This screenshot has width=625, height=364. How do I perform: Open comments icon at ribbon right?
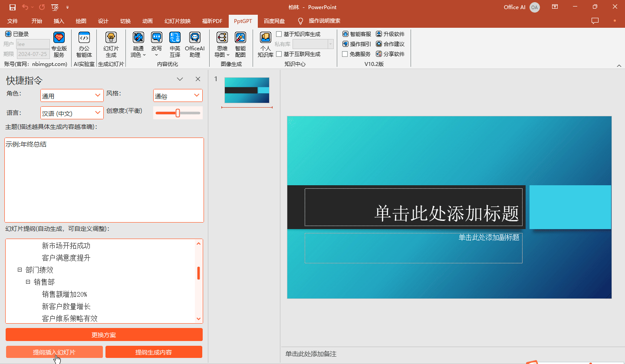pos(595,21)
